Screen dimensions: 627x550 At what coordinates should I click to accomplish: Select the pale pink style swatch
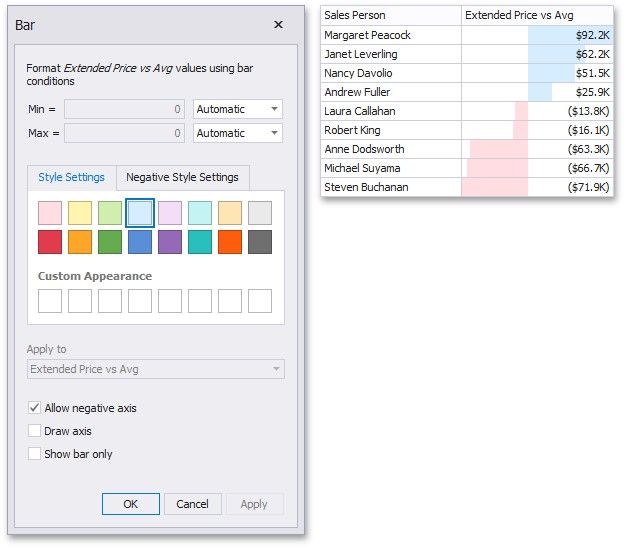tap(50, 212)
